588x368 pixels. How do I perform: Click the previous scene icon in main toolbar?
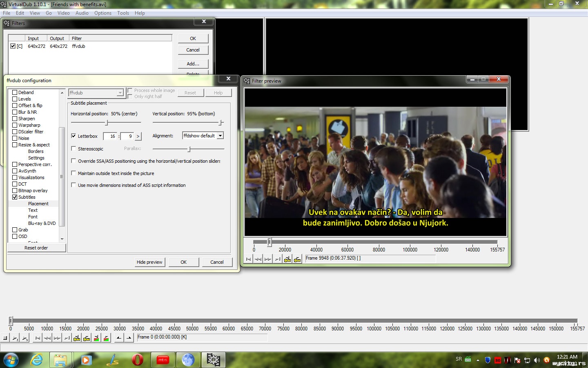[96, 338]
